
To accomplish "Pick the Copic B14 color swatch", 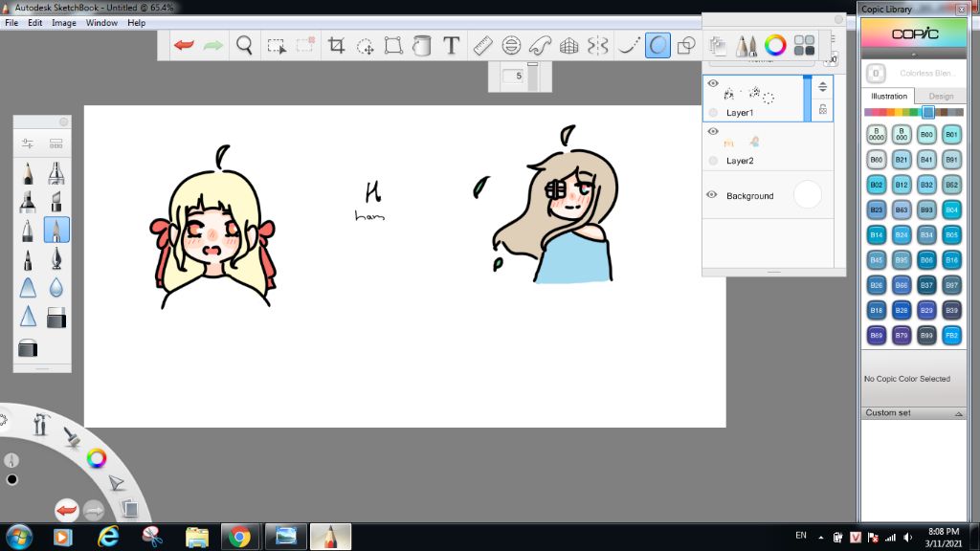I will (877, 235).
